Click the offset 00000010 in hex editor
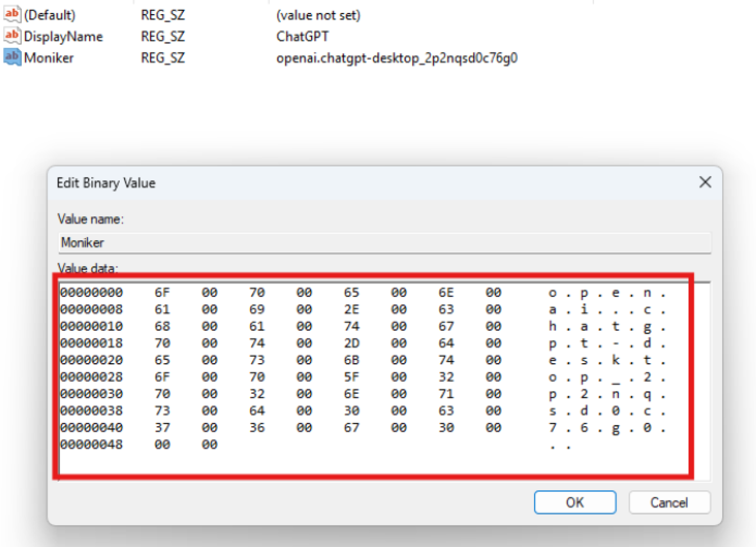The width and height of the screenshot is (756, 547). tap(91, 326)
